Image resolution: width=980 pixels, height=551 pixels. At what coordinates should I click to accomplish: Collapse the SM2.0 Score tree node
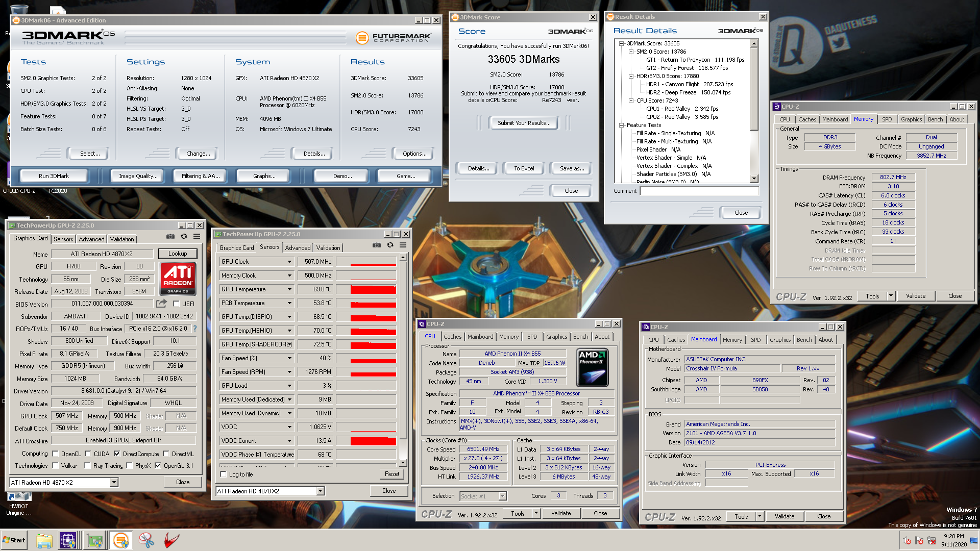tap(631, 52)
